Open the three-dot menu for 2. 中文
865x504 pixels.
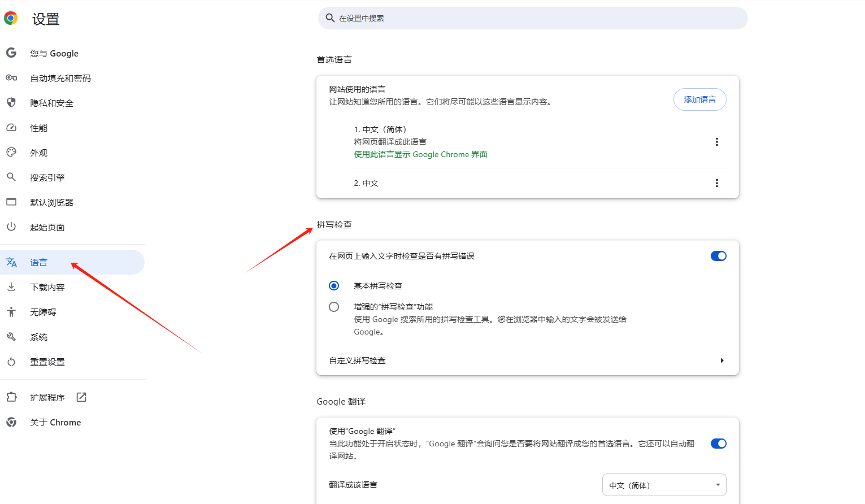click(x=717, y=183)
